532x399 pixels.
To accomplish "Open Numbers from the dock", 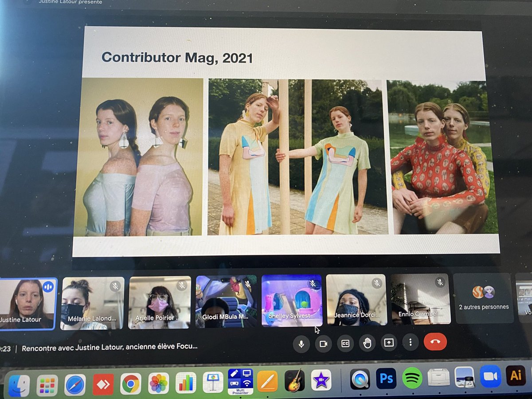I will pos(186,383).
